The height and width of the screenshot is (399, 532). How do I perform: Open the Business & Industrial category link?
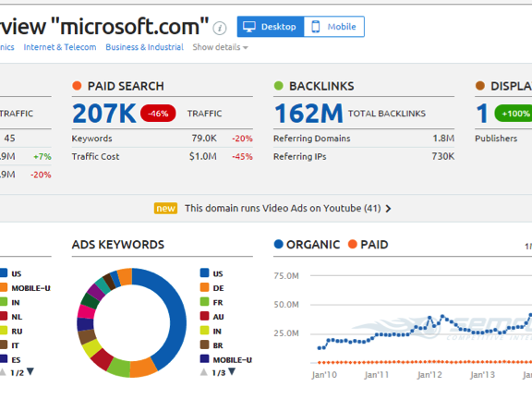point(144,47)
